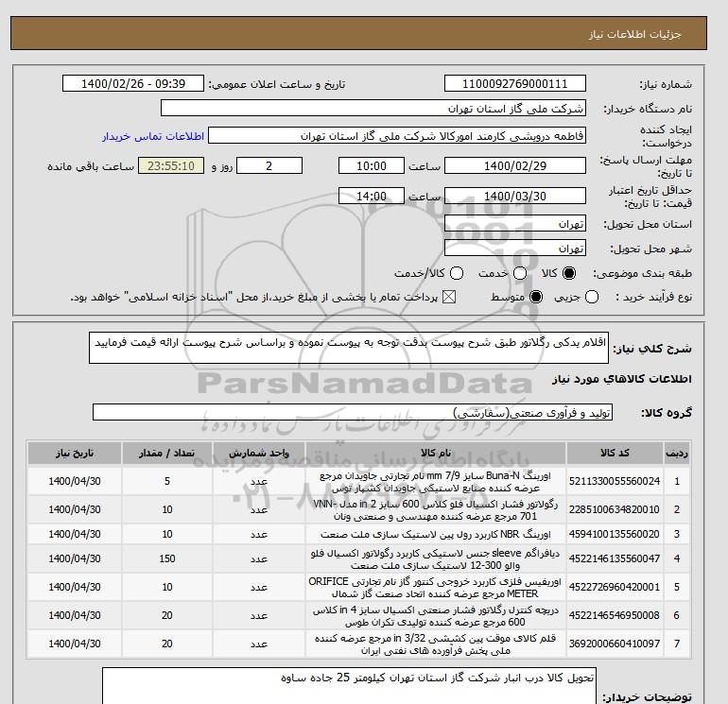This screenshot has height=704, width=728.
Task: Click product code 4522726960420001
Action: tap(615, 587)
